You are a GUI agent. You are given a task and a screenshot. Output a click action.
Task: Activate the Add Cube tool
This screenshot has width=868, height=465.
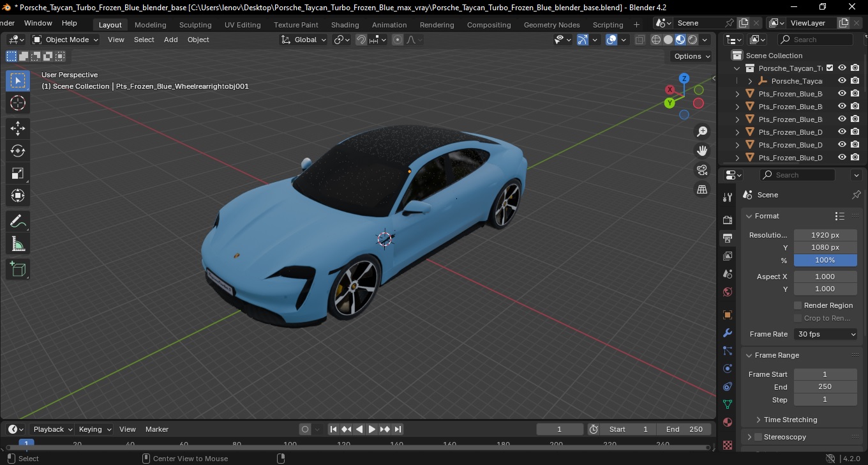click(x=18, y=269)
